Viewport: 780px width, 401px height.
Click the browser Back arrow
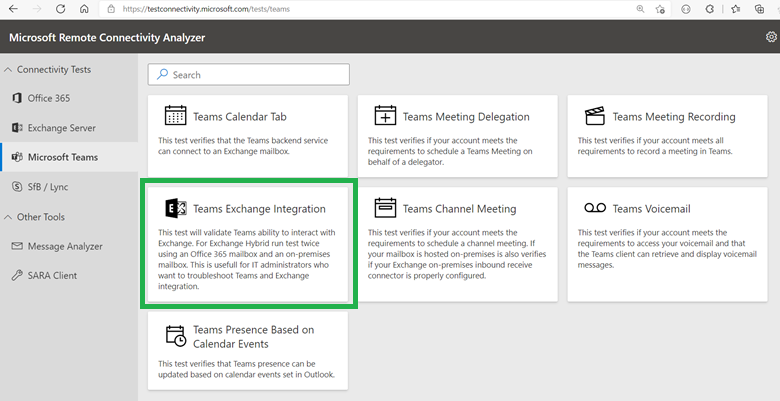click(x=13, y=9)
